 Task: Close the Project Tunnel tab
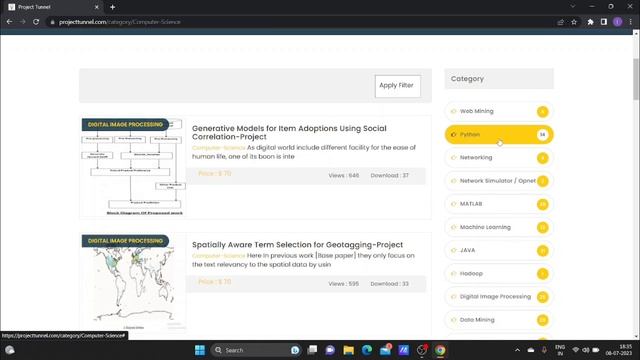click(x=97, y=7)
